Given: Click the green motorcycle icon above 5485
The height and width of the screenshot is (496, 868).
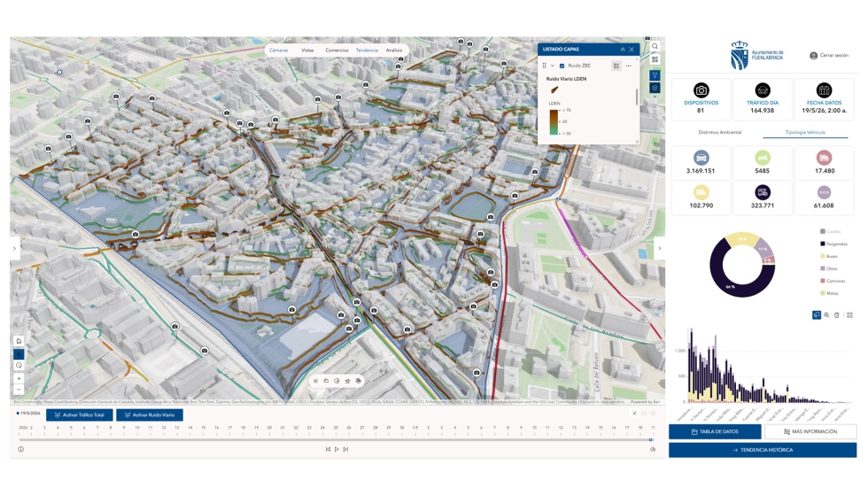Looking at the screenshot, I should point(763,158).
